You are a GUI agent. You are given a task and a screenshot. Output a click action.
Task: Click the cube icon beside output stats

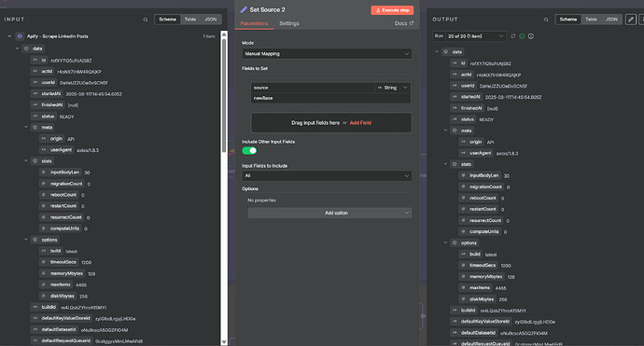pyautogui.click(x=455, y=164)
